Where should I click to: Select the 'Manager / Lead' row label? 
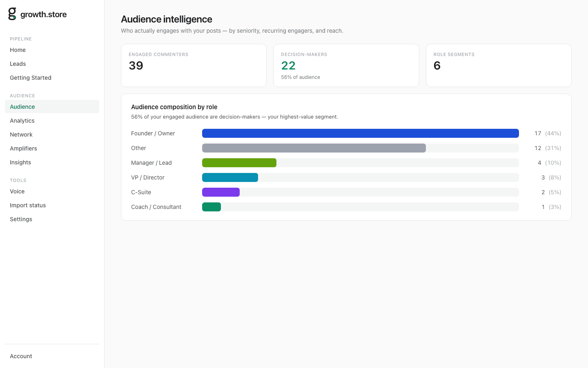pyautogui.click(x=151, y=163)
